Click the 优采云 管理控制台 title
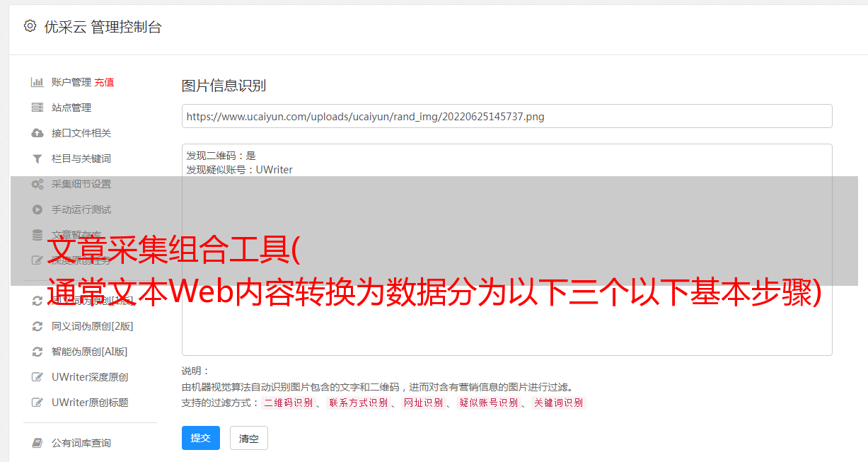Screen dimensions: 868x462 tap(103, 27)
